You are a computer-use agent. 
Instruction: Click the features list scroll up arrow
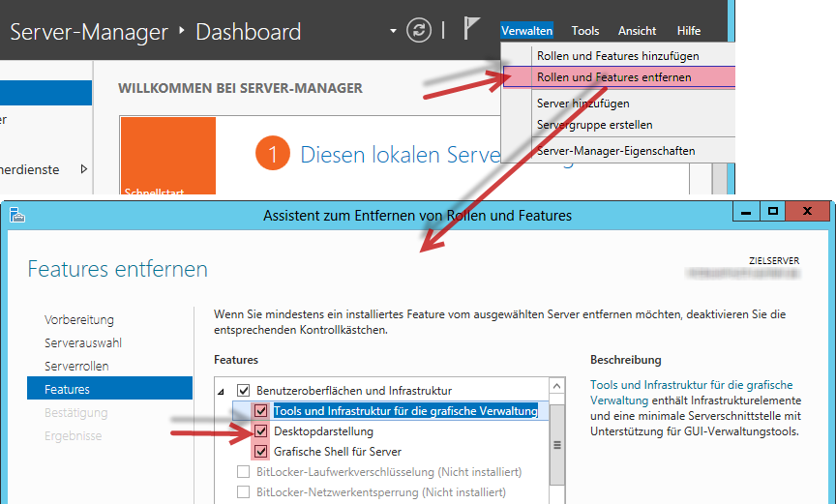[557, 386]
